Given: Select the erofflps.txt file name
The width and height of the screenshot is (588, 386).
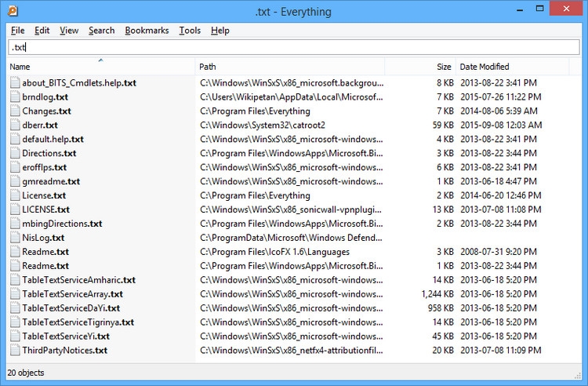Looking at the screenshot, I should point(44,167).
